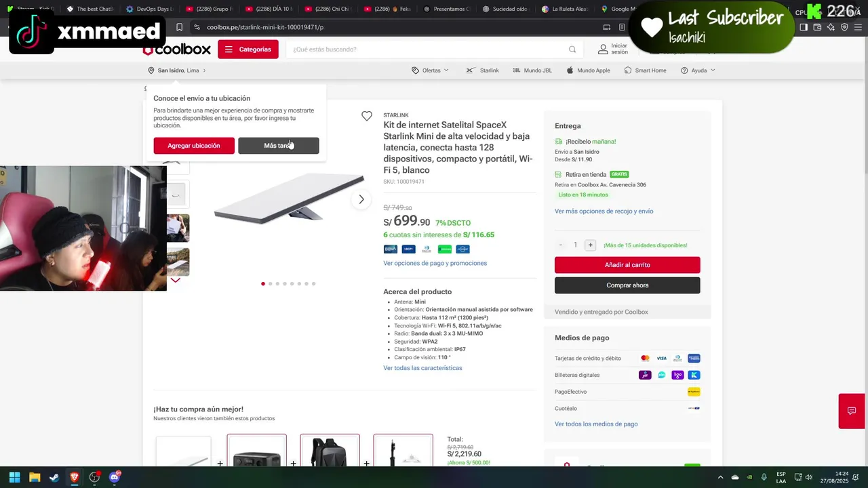Click the Coolbox logo

pos(176,49)
